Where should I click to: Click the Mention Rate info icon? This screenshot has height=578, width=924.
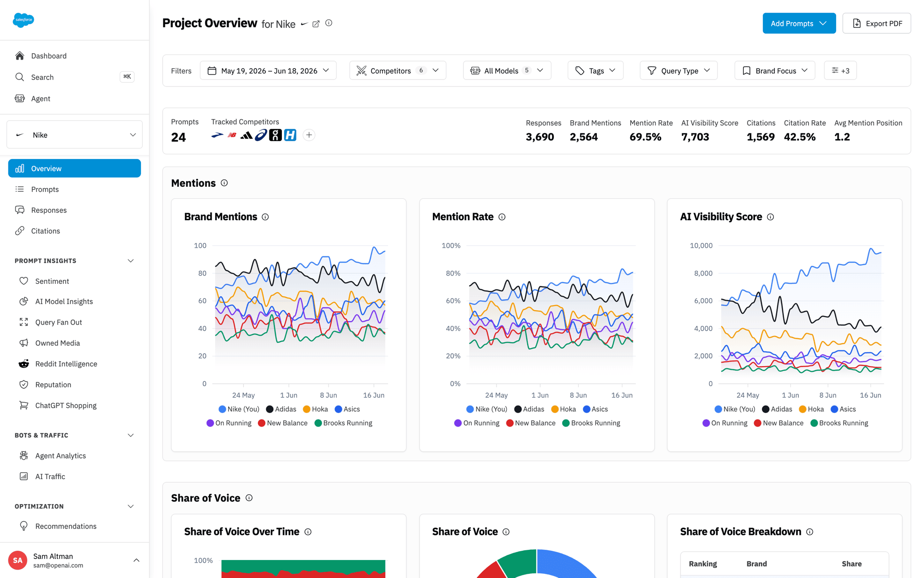(x=502, y=217)
